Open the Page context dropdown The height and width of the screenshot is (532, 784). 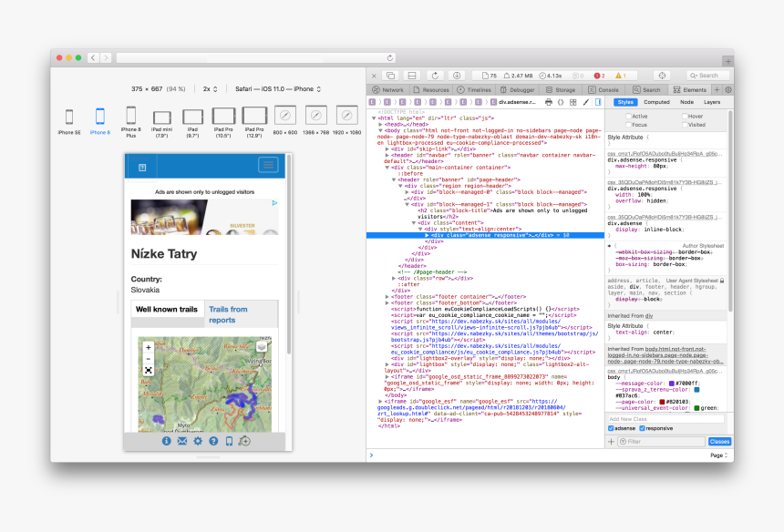pyautogui.click(x=719, y=455)
